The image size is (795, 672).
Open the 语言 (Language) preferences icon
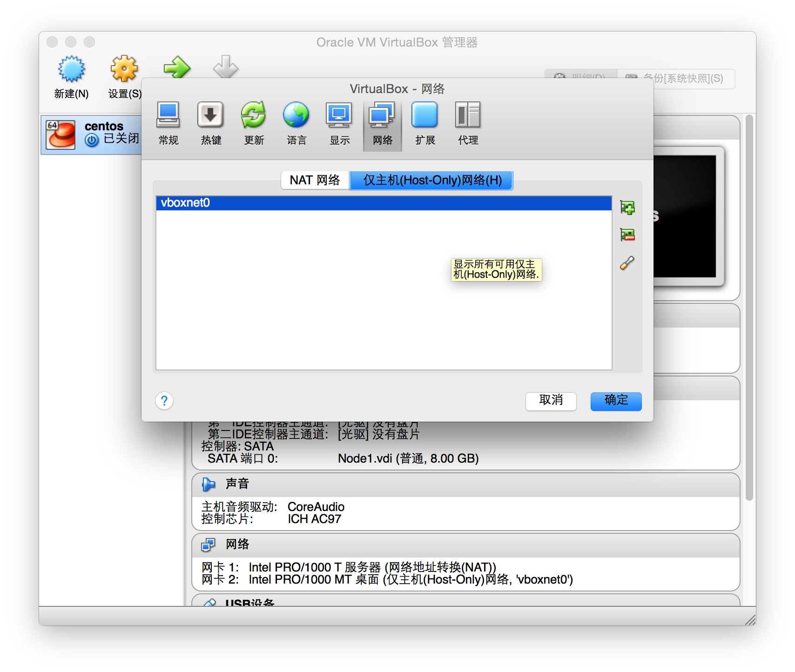296,124
